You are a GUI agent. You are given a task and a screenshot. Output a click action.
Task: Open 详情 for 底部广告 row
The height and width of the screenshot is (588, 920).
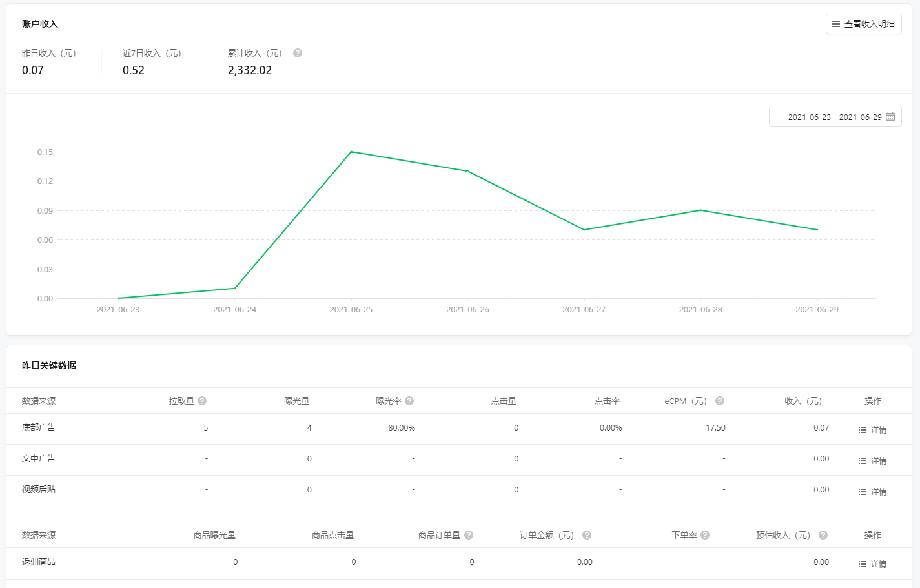pos(872,430)
